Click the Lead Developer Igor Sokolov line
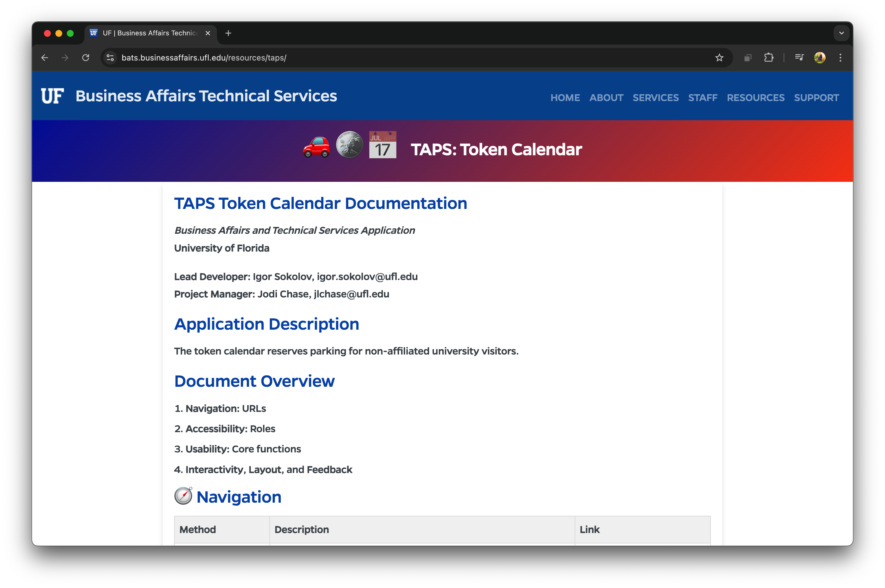Image resolution: width=885 pixels, height=588 pixels. click(x=296, y=277)
